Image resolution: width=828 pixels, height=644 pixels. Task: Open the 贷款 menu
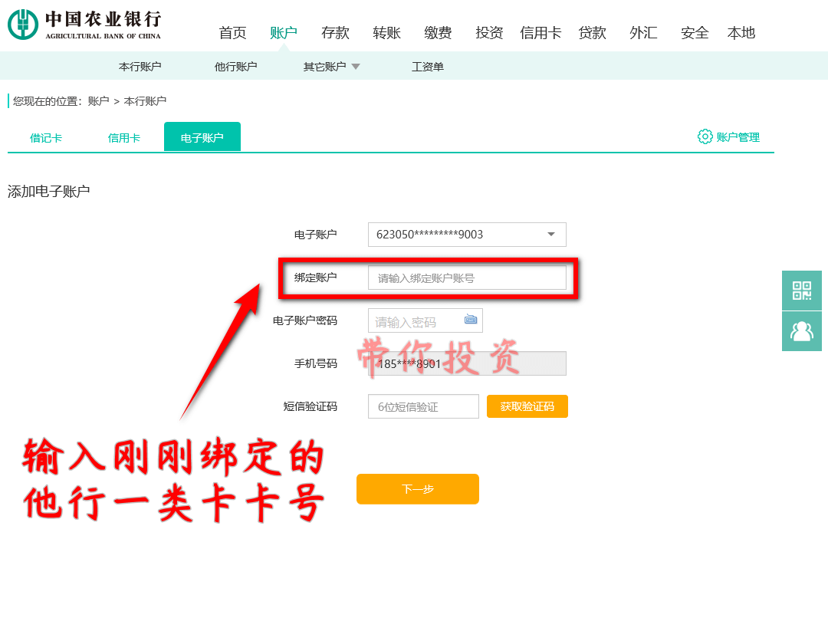(x=592, y=33)
